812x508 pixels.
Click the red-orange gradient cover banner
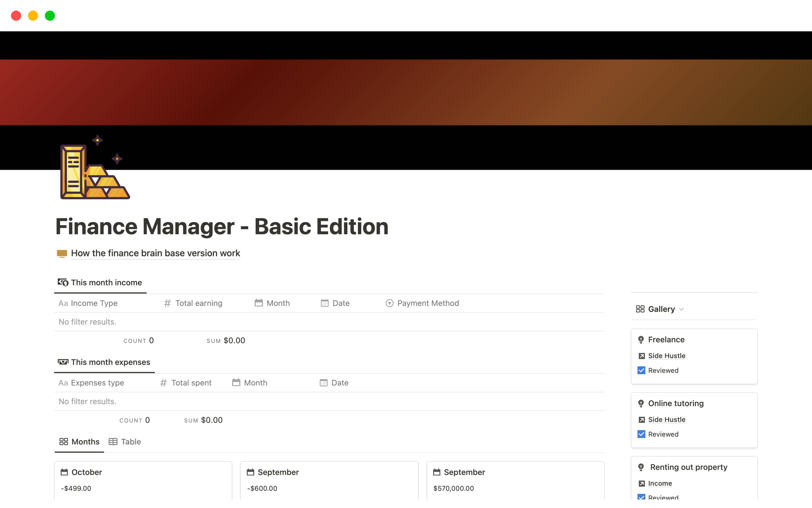tap(406, 92)
